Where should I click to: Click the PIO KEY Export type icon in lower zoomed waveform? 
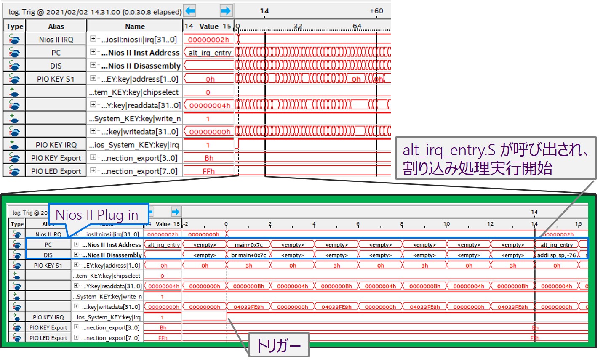pyautogui.click(x=17, y=327)
